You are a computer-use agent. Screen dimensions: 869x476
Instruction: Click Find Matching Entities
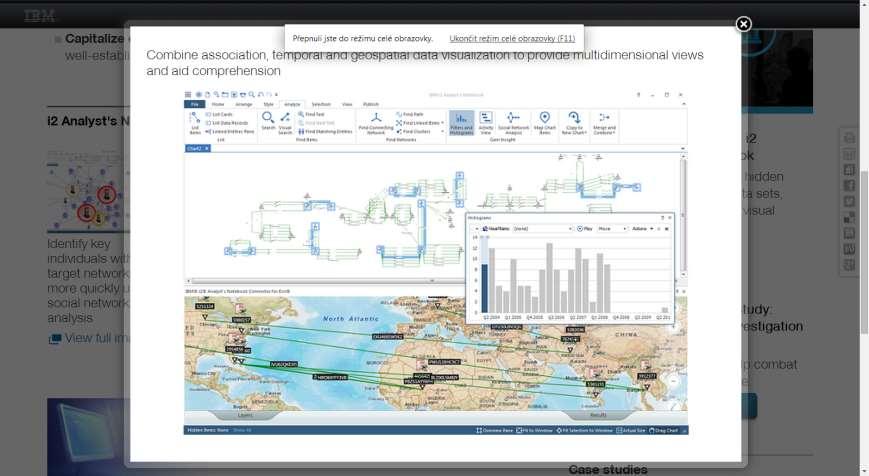325,132
